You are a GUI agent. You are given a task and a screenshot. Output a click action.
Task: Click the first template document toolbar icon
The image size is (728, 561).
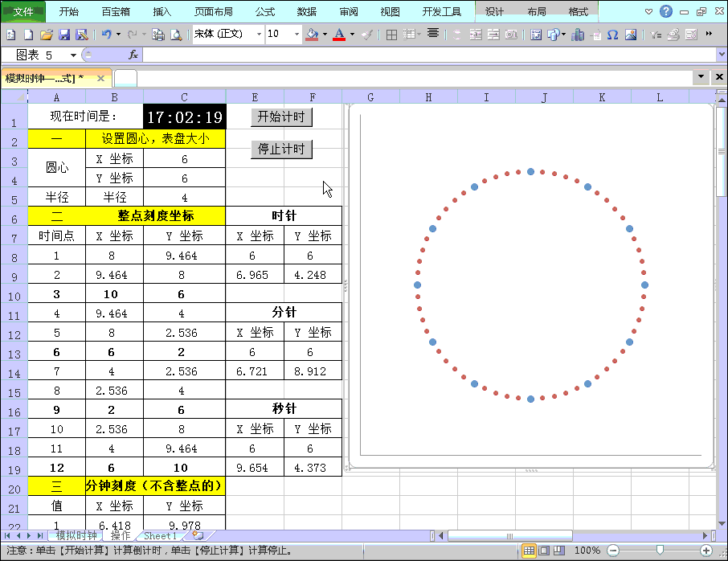(x=11, y=35)
